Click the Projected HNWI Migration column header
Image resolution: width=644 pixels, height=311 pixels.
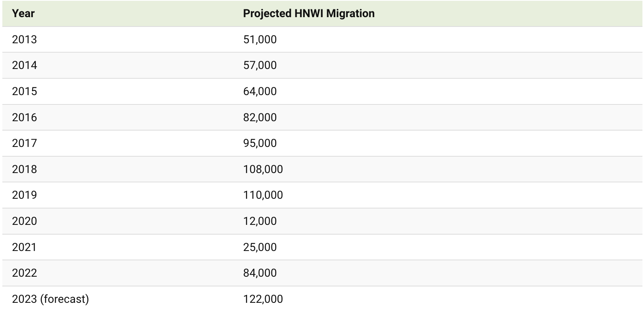tap(309, 14)
